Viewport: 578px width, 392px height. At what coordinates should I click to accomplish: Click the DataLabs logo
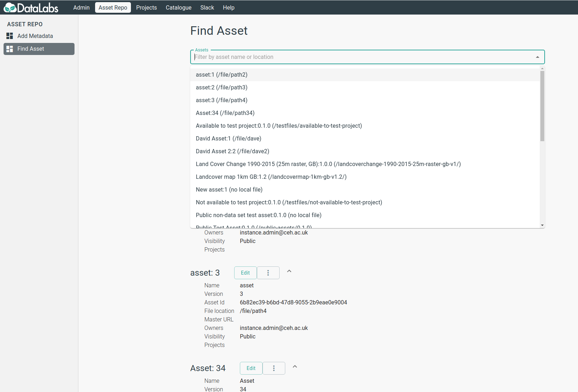tap(31, 7)
